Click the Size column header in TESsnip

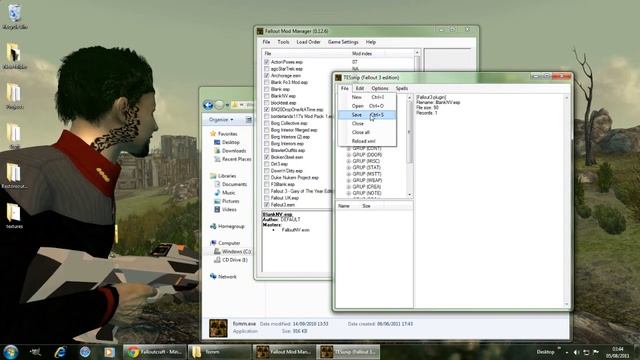[x=366, y=206]
